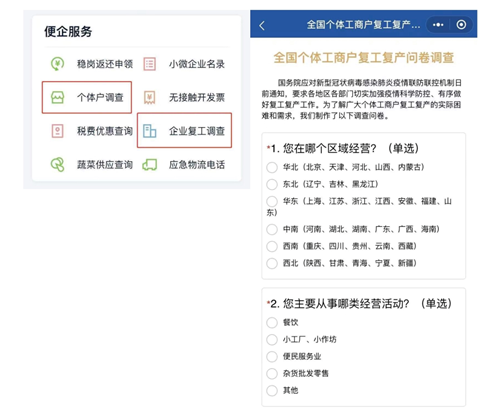The image size is (500, 415).
Task: Open the 应急物流电话 service
Action: coord(184,165)
